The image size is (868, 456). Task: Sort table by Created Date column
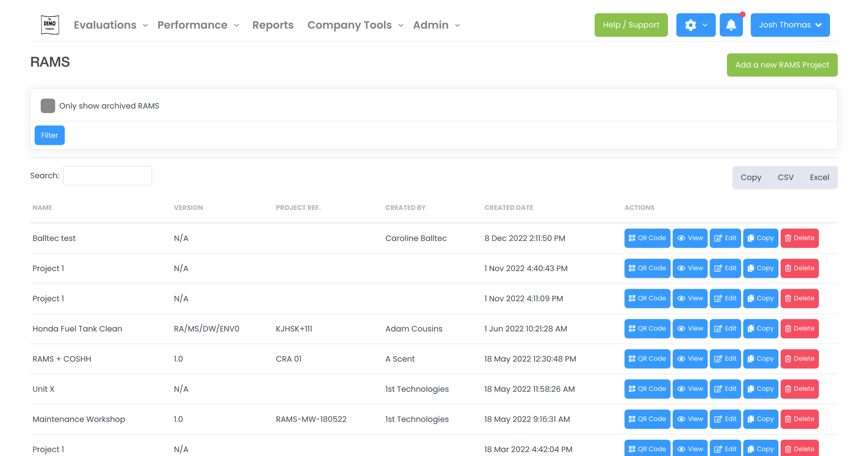pyautogui.click(x=508, y=208)
